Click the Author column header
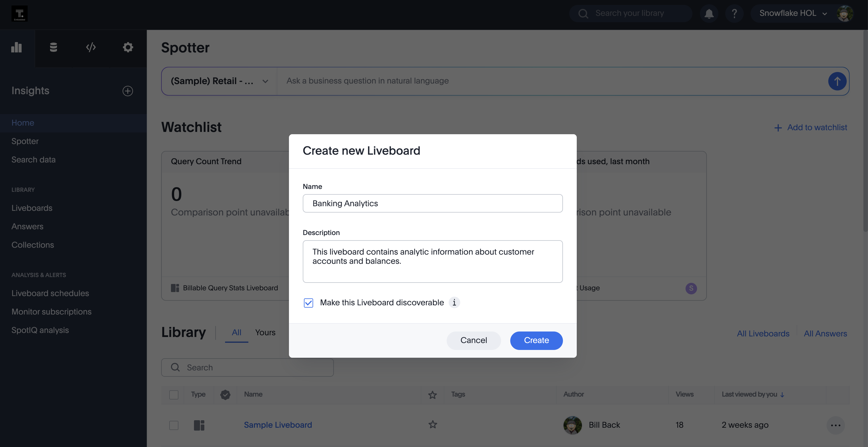Image resolution: width=868 pixels, height=447 pixels. pyautogui.click(x=574, y=394)
